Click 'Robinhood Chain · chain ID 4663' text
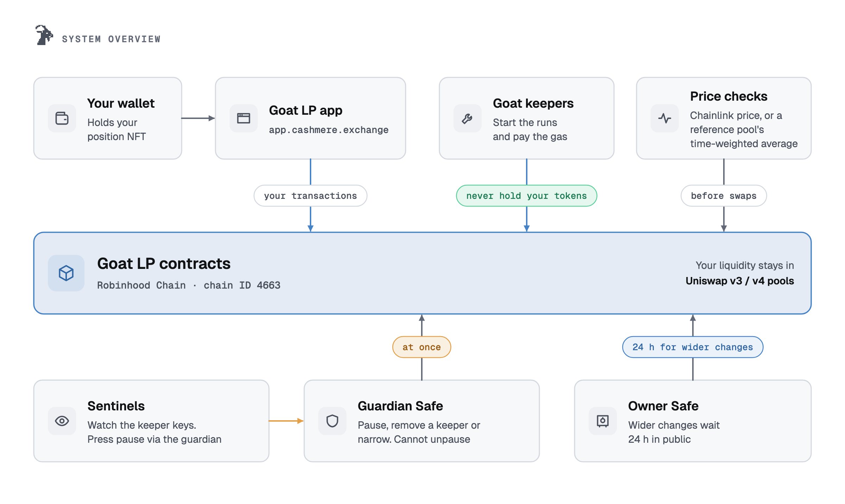This screenshot has height=504, width=845. coord(189,285)
